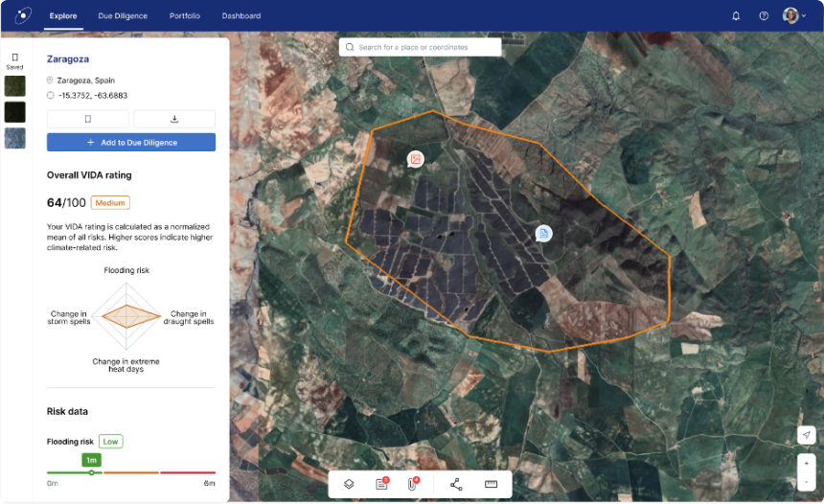The height and width of the screenshot is (504, 824).
Task: Click the share icon in bottom toolbar
Action: click(456, 484)
